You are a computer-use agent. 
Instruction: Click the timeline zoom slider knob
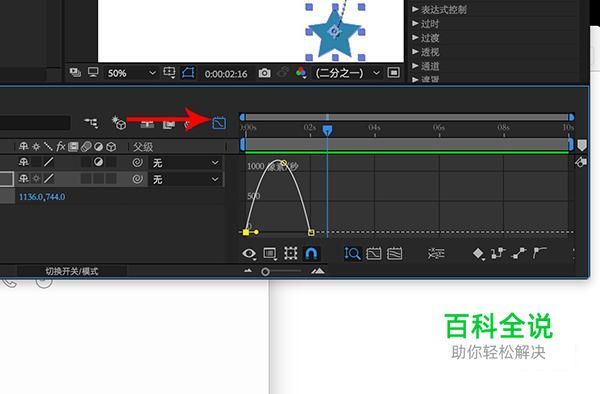point(265,272)
